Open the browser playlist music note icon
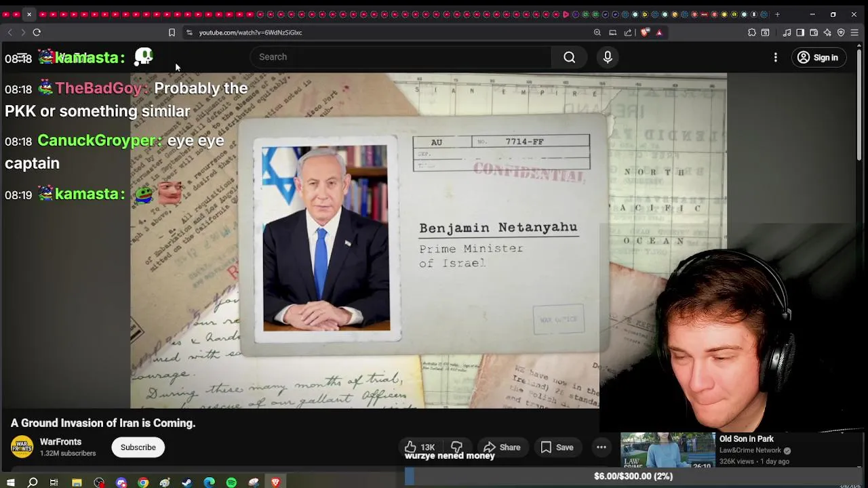This screenshot has height=488, width=868. [x=787, y=32]
